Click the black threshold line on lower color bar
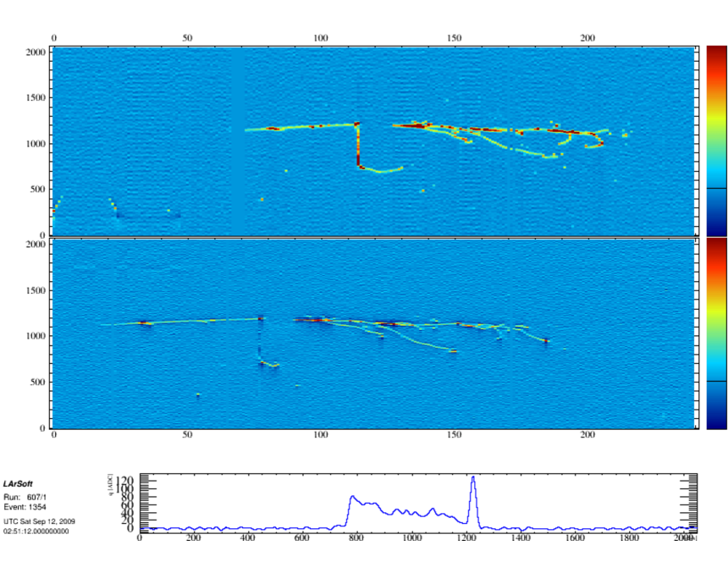Screen dimensions: 728x562 tap(716, 381)
